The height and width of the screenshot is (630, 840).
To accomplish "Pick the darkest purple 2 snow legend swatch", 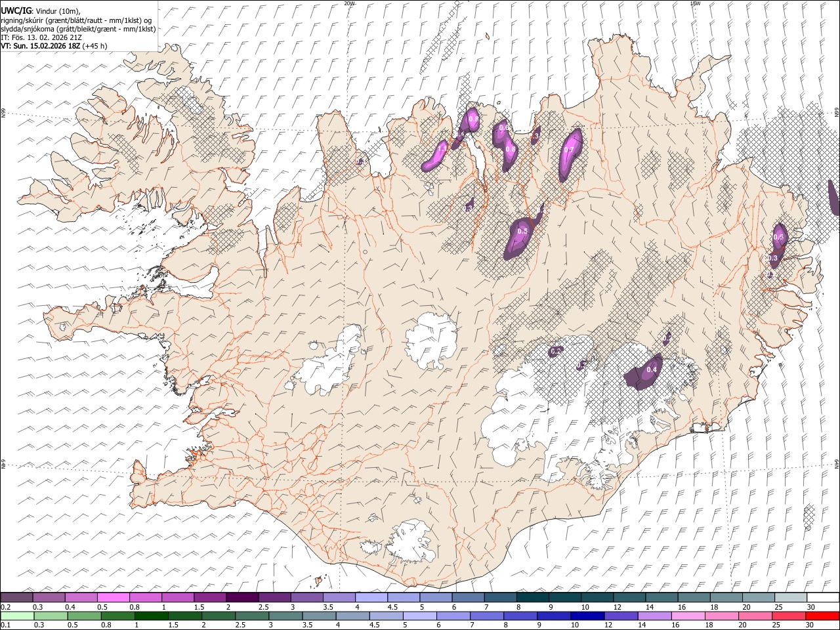I will 242,598.
